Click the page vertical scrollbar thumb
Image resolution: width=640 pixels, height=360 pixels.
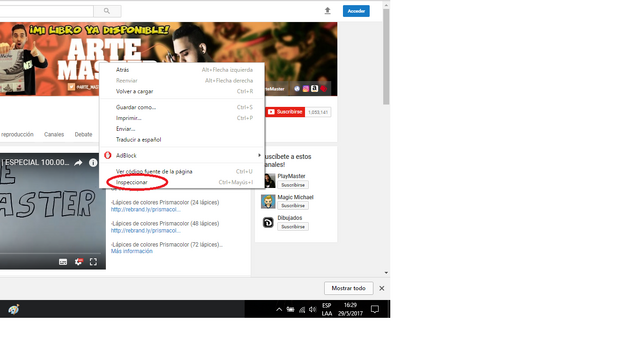pos(386,56)
